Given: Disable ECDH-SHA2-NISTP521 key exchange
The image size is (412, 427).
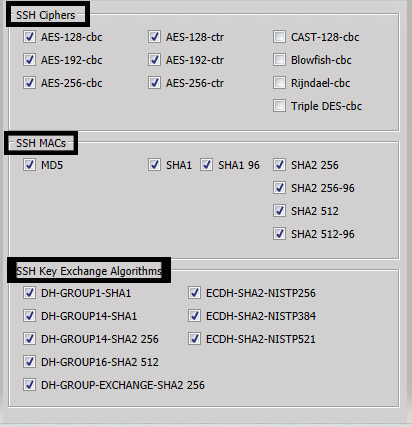Looking at the screenshot, I should pos(194,339).
